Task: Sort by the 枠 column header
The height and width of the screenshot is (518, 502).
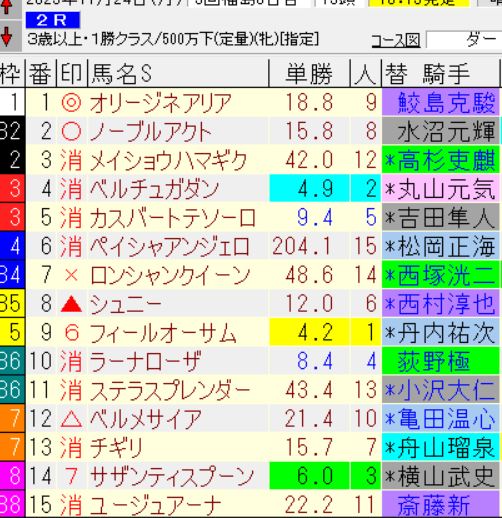Action: [x=12, y=73]
